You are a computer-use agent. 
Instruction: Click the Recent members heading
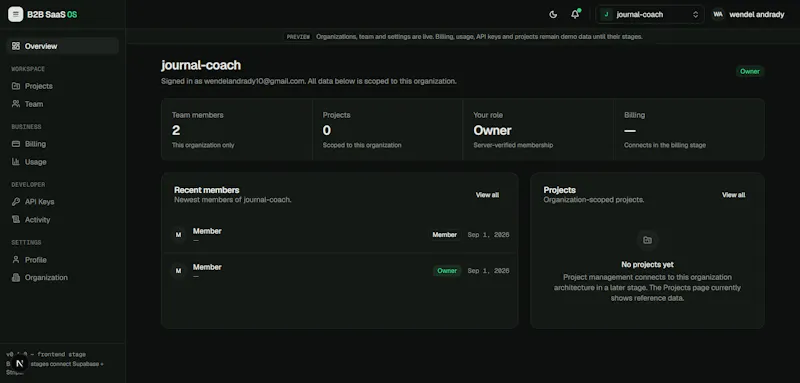(207, 190)
